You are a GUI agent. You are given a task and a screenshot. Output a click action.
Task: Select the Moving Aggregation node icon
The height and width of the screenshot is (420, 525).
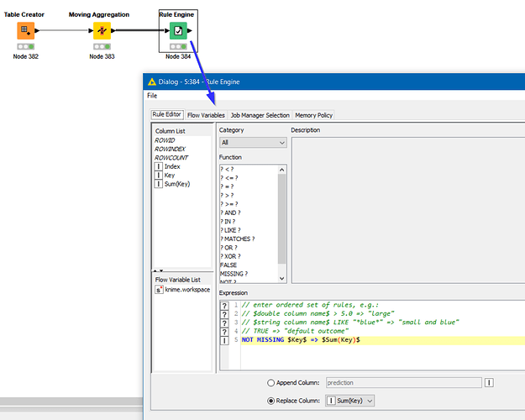click(x=102, y=31)
